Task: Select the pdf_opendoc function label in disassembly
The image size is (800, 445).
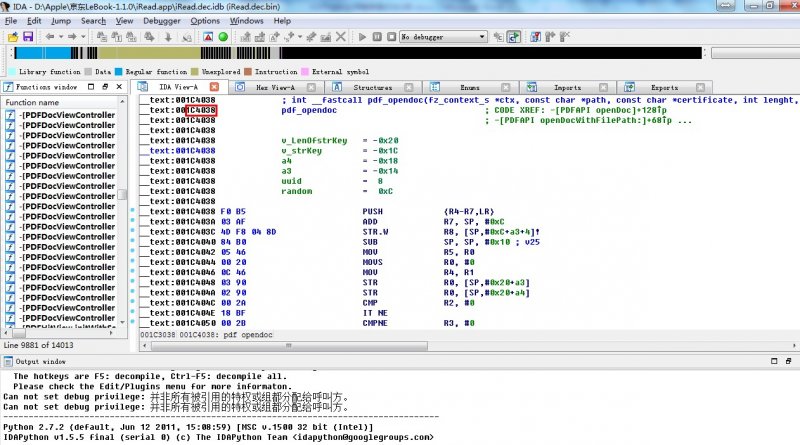Action: click(309, 110)
